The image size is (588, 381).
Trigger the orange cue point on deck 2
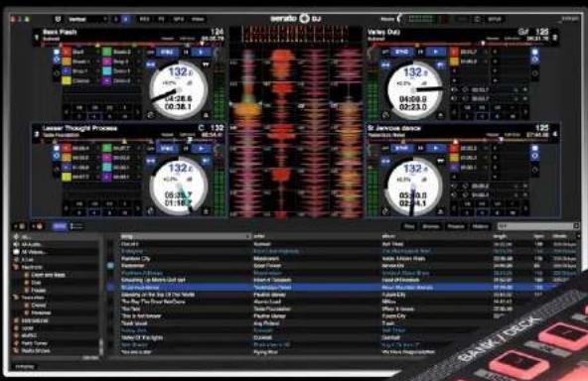454,62
